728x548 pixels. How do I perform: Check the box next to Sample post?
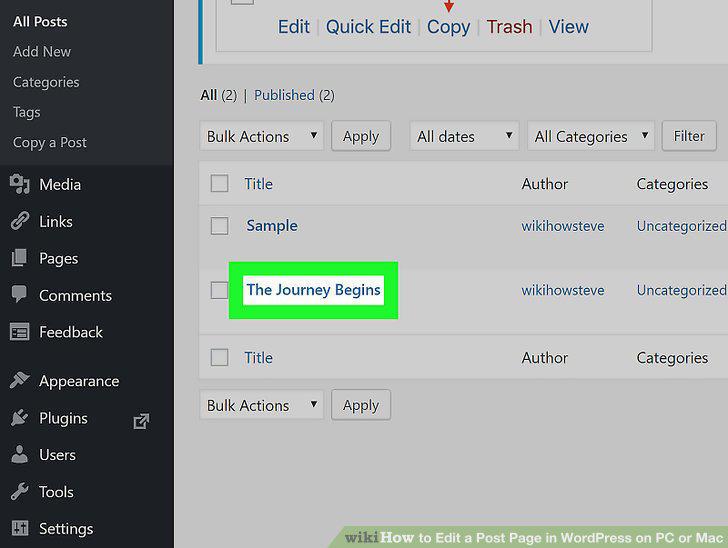pos(219,226)
